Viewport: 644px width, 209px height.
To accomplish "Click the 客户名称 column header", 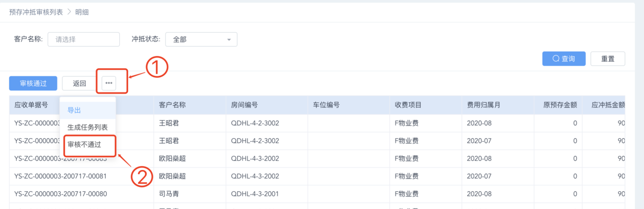I will click(x=172, y=105).
